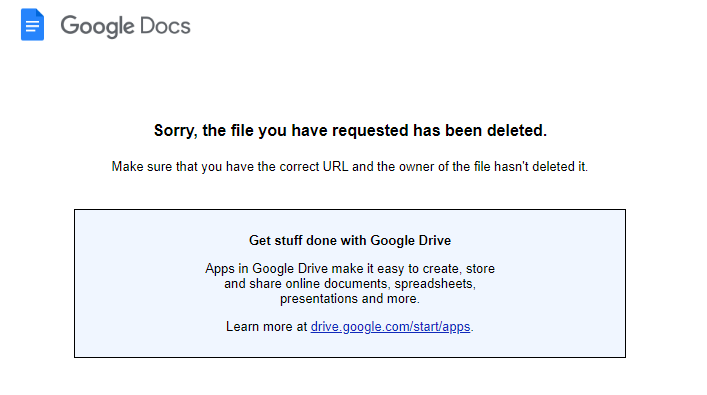
Task: Click the "presentations and more." line
Action: (350, 299)
